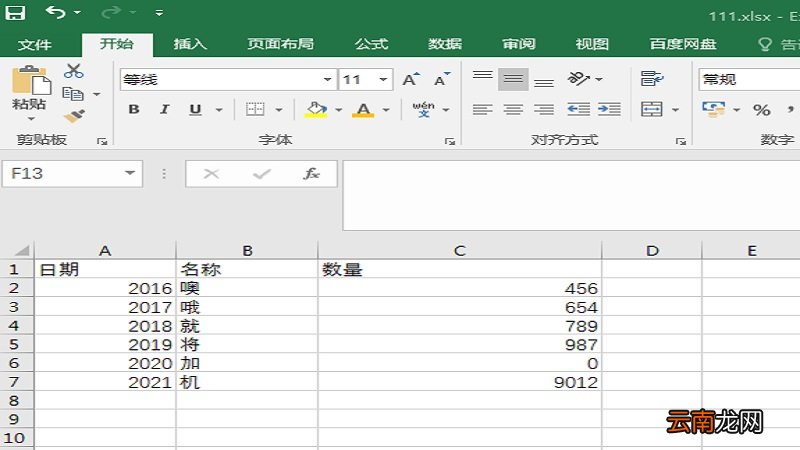Viewport: 800px width, 450px height.
Task: Apply percent style
Action: pyautogui.click(x=762, y=109)
